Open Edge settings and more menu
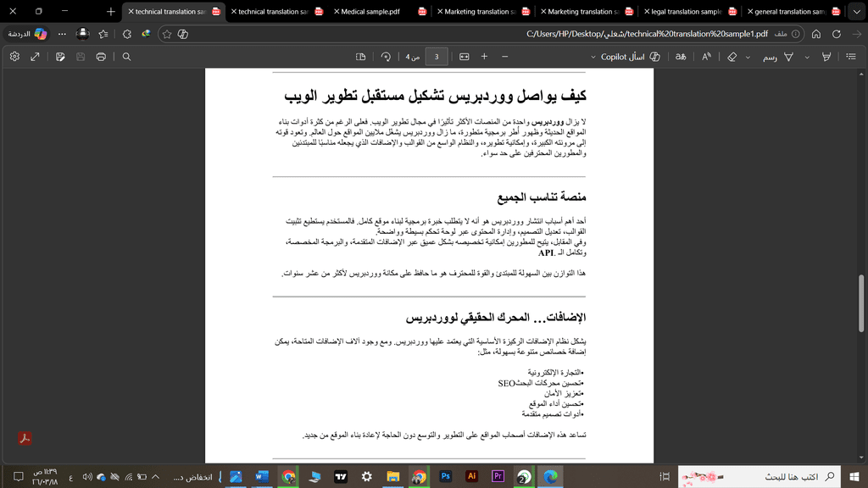This screenshot has width=868, height=488. [x=62, y=34]
